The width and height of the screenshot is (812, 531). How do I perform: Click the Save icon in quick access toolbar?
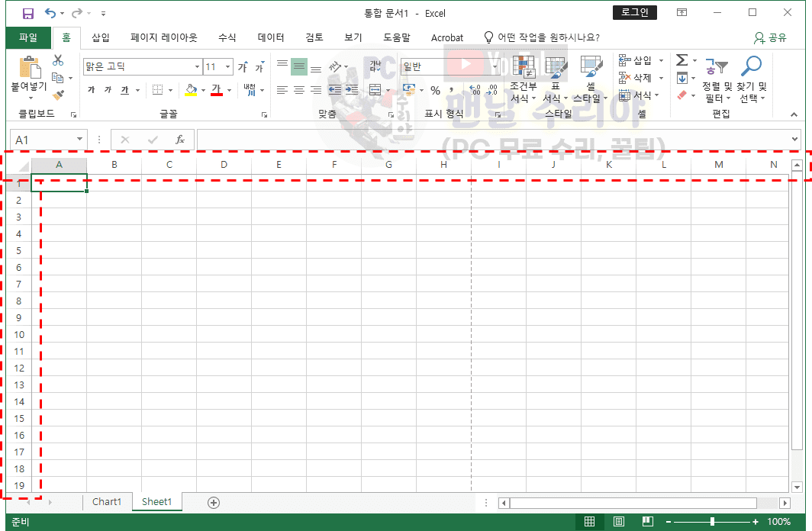(x=28, y=14)
